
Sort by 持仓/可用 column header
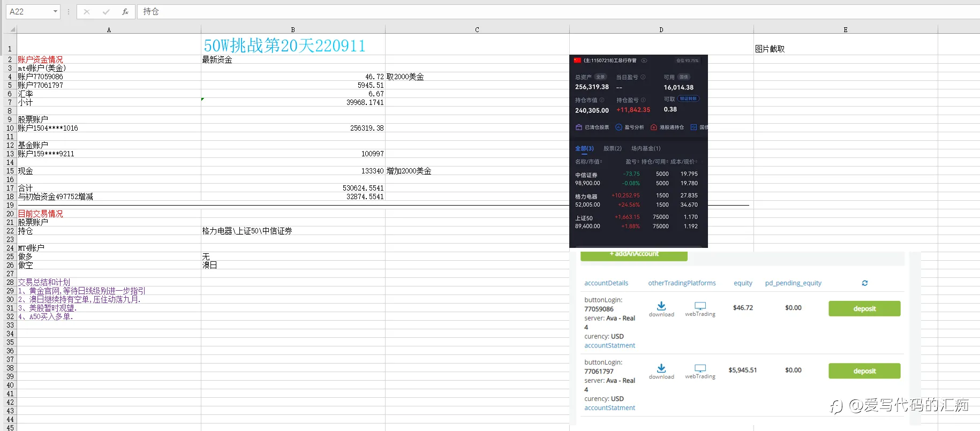click(655, 161)
